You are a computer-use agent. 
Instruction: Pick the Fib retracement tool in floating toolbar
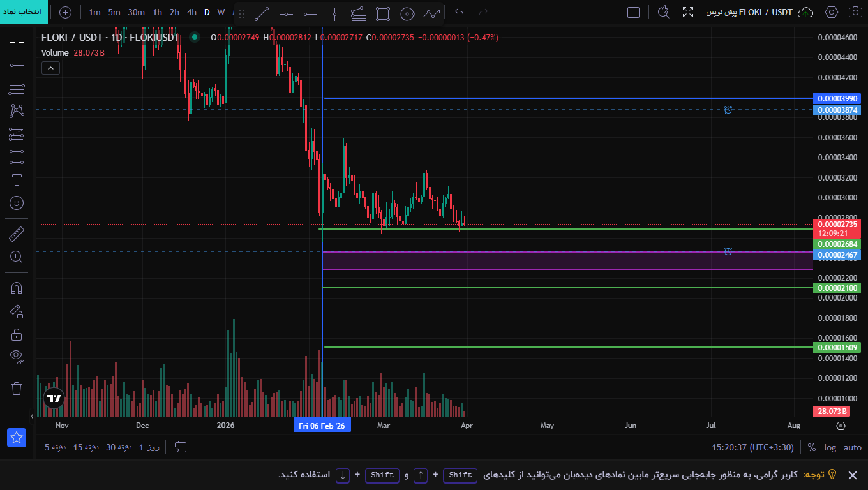pos(359,13)
